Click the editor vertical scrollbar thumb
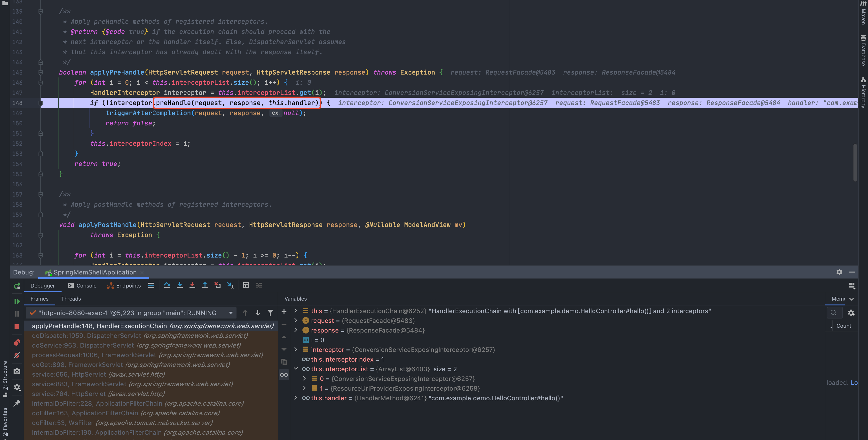Screen dimensions: 868x440 tap(855, 162)
